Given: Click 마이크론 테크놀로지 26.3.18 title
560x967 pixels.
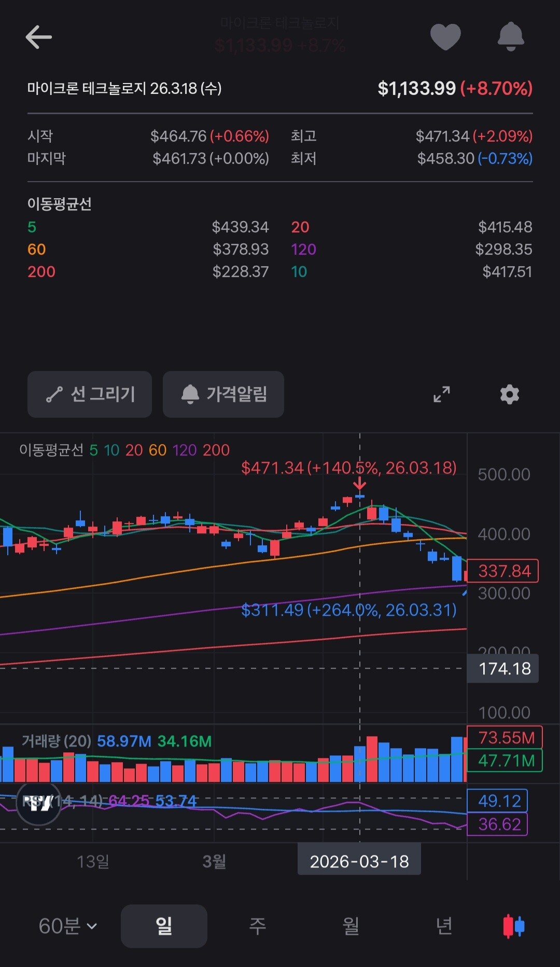Looking at the screenshot, I should pos(124,88).
